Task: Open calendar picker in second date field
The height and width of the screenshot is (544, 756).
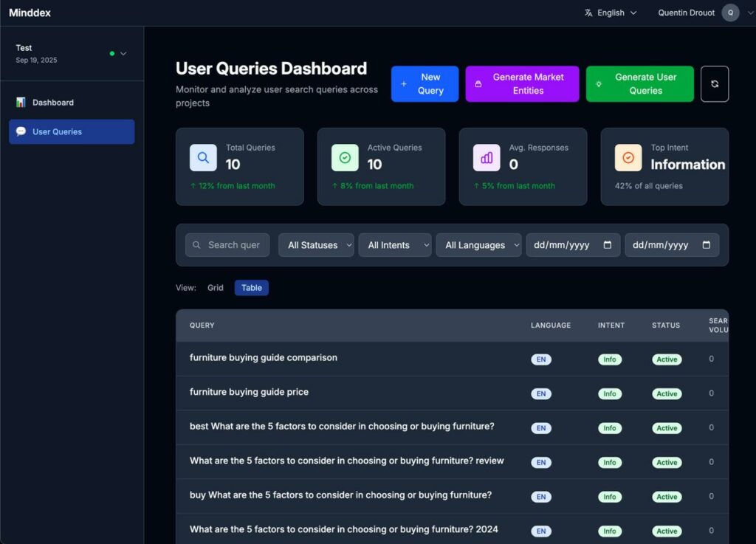Action: (707, 245)
